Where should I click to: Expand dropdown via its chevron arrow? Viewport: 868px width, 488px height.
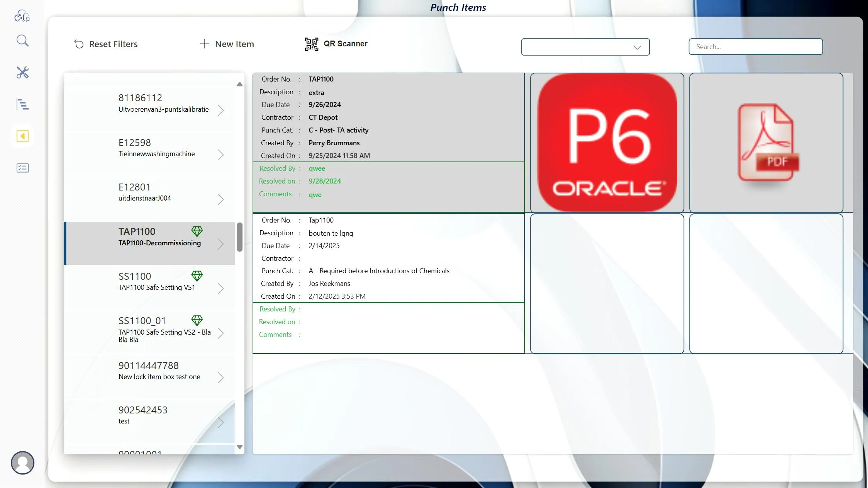click(637, 47)
